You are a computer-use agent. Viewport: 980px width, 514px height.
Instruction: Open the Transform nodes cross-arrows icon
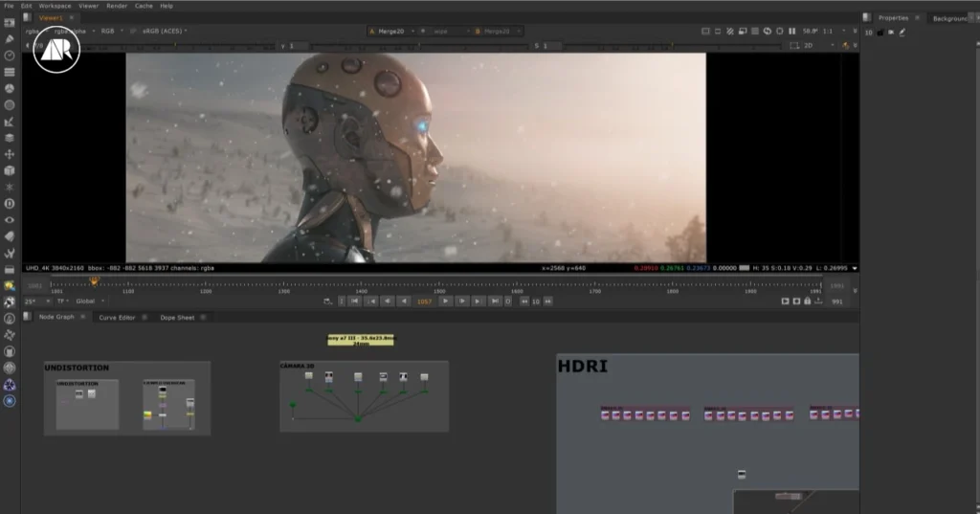coord(10,154)
